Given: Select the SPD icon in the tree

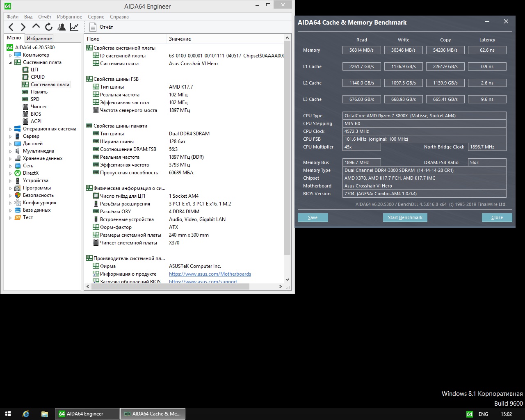Looking at the screenshot, I should [x=25, y=99].
